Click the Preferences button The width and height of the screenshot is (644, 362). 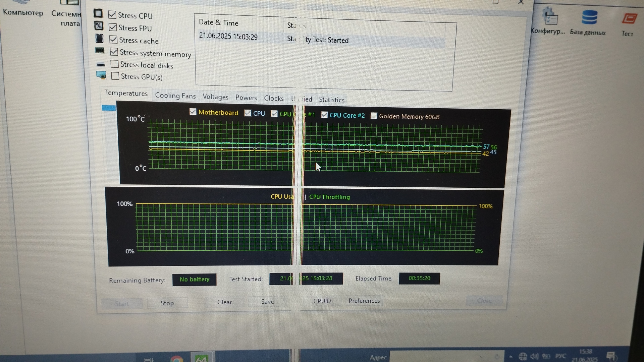[x=364, y=301]
